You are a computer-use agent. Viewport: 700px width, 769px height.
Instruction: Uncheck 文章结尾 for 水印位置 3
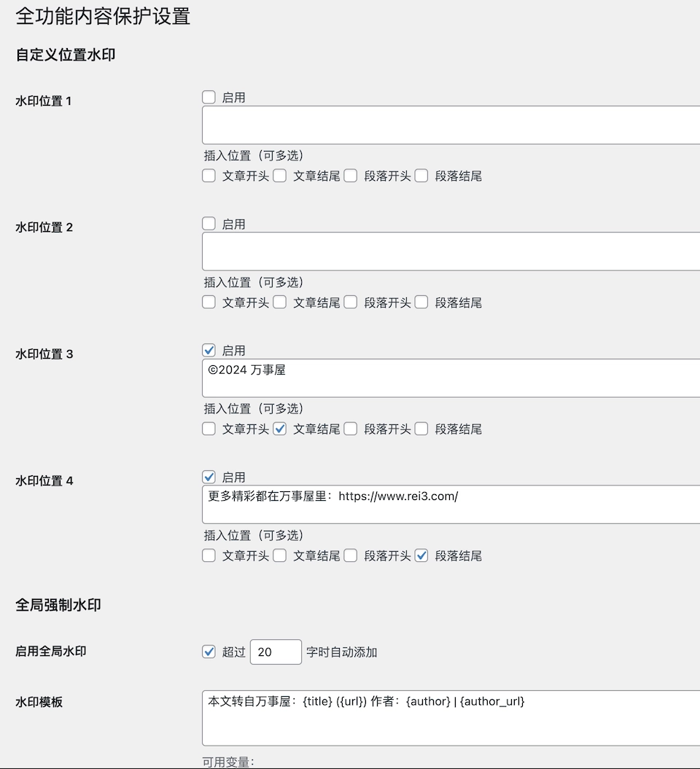tap(279, 429)
